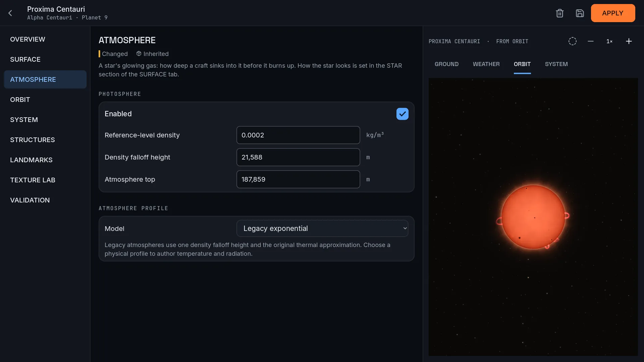Click 'PROXIMA CENTAURI · FROM ORBIT' label

coord(478,41)
